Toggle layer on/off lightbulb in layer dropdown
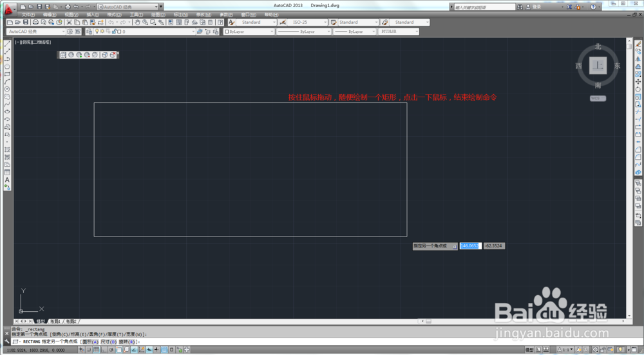This screenshot has height=355, width=644. coord(97,31)
